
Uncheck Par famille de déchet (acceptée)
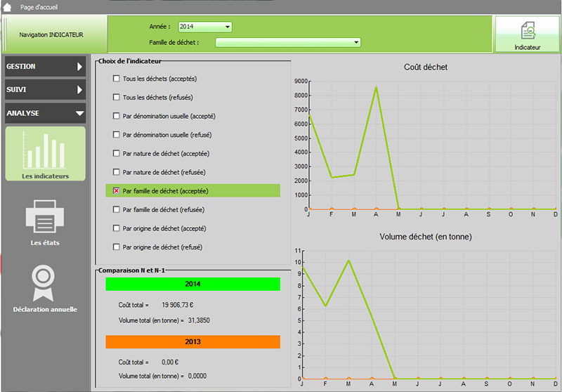[116, 191]
